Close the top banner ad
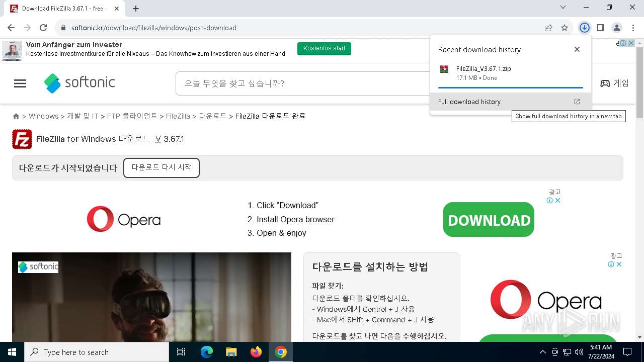Screen dimensions: 644x362 pos(631,43)
